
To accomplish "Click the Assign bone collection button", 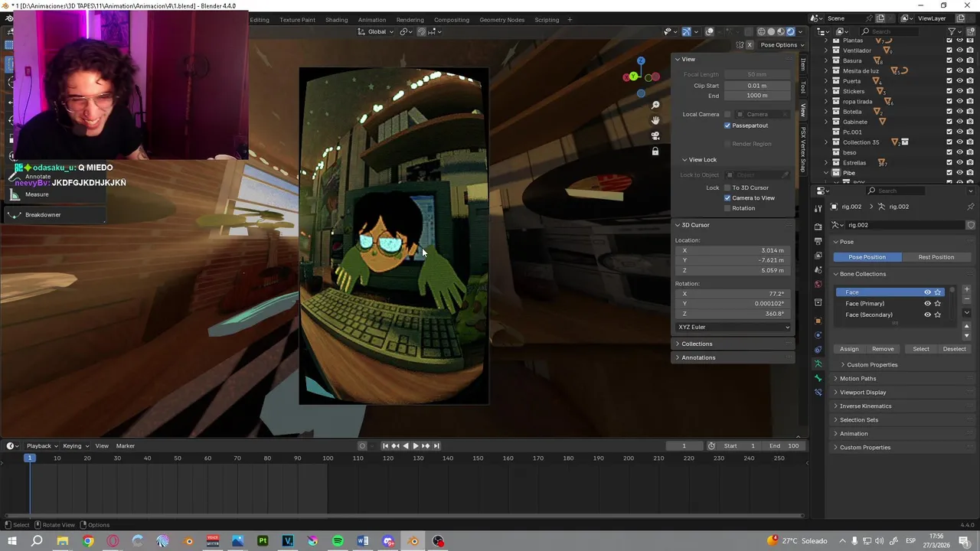I will 849,349.
